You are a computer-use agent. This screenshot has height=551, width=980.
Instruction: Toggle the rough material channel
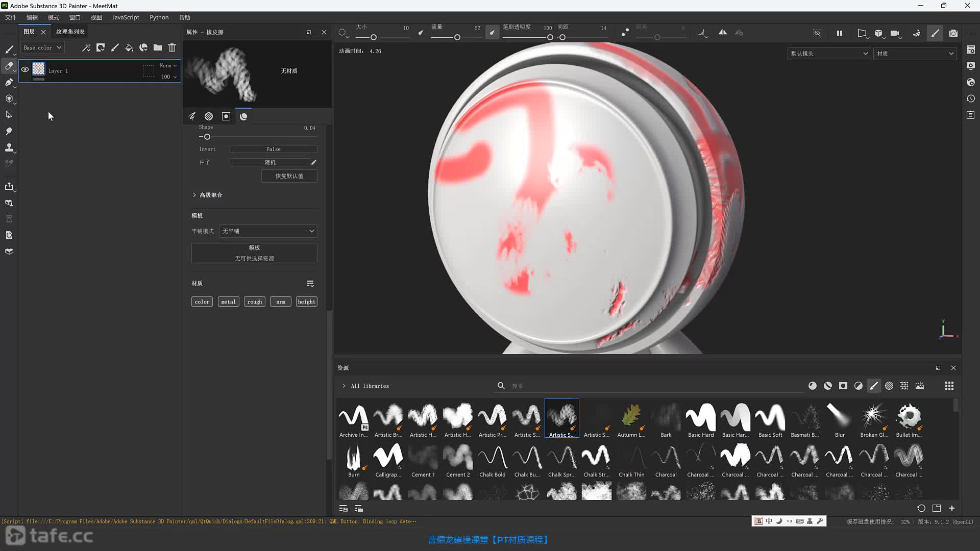[x=255, y=302]
